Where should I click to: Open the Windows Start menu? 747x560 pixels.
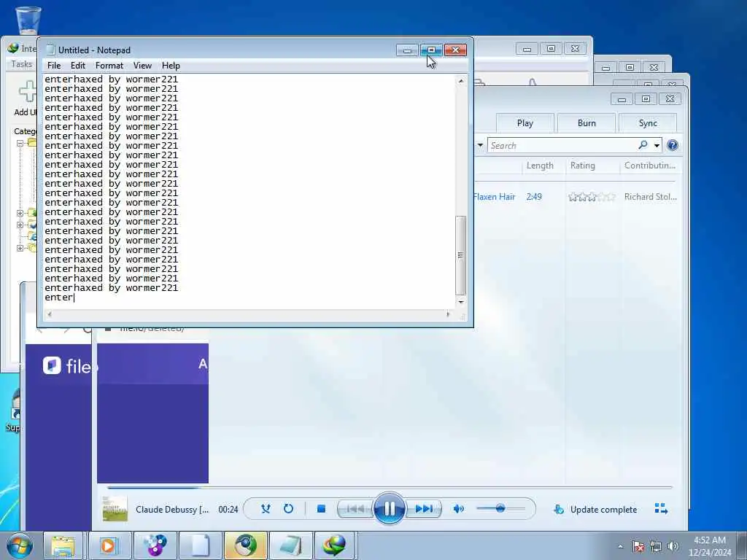pyautogui.click(x=20, y=545)
